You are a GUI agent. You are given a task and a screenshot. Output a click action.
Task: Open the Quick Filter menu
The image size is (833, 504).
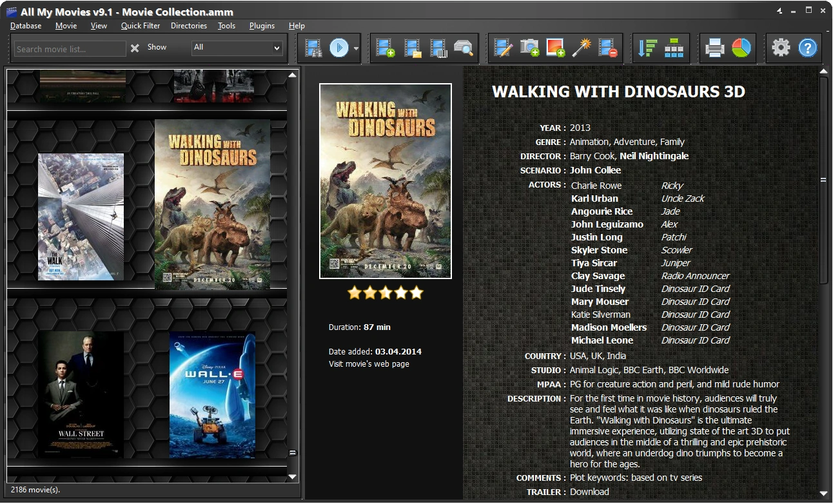[141, 26]
